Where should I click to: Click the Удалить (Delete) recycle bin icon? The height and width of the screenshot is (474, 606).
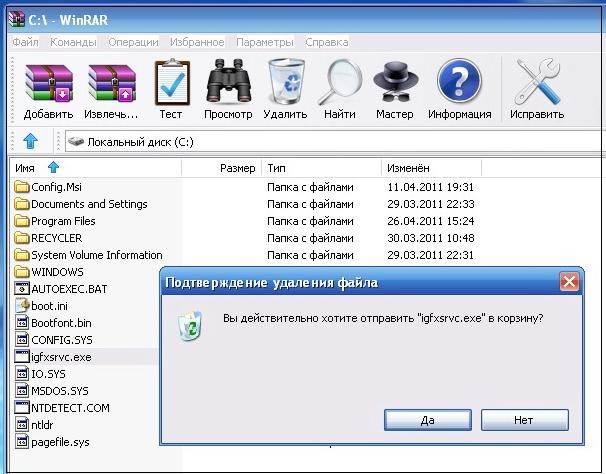pos(286,81)
